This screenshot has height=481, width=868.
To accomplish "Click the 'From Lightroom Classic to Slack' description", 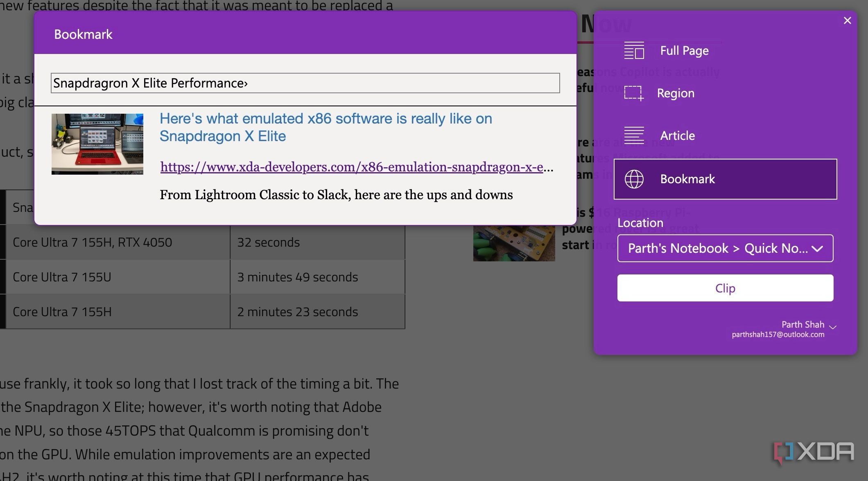I will coord(336,195).
